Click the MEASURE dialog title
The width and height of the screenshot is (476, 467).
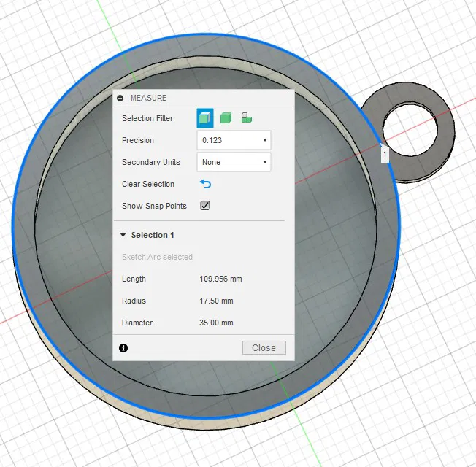coord(148,98)
